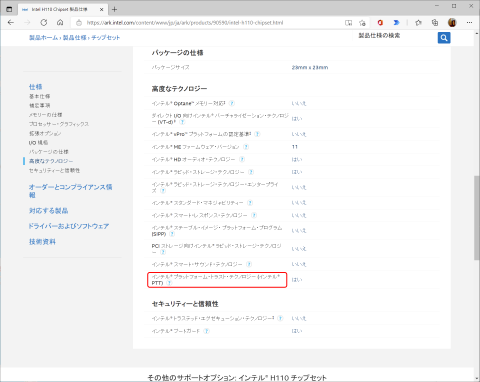Viewport: 480px width, 382px height.
Task: Open オーダーとコンプライアンス情報 sidebar link
Action: coord(70,191)
